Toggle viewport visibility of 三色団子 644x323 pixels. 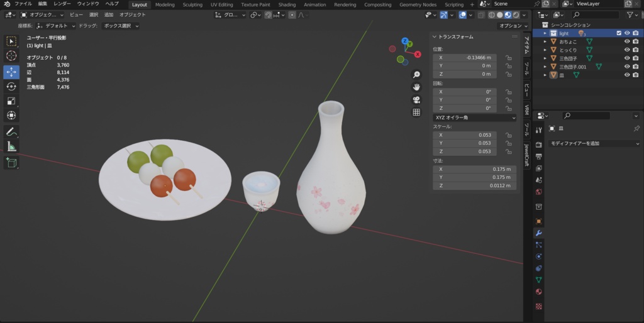point(627,58)
